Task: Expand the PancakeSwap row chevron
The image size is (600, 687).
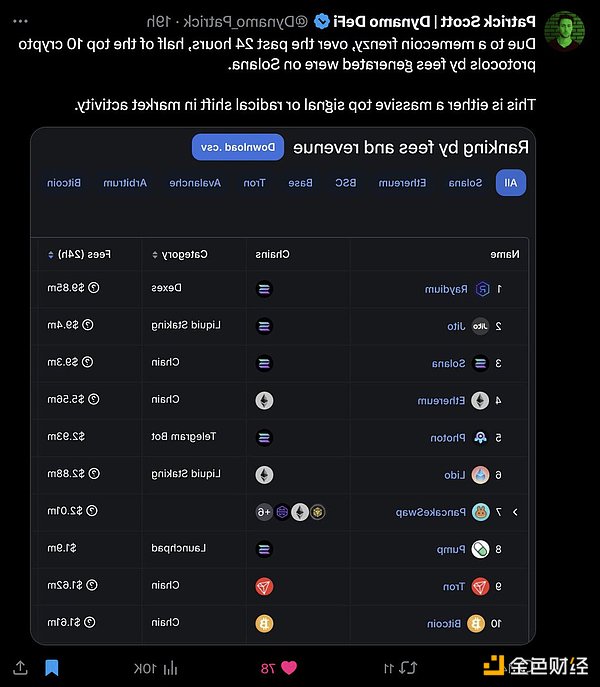Action: (x=514, y=512)
